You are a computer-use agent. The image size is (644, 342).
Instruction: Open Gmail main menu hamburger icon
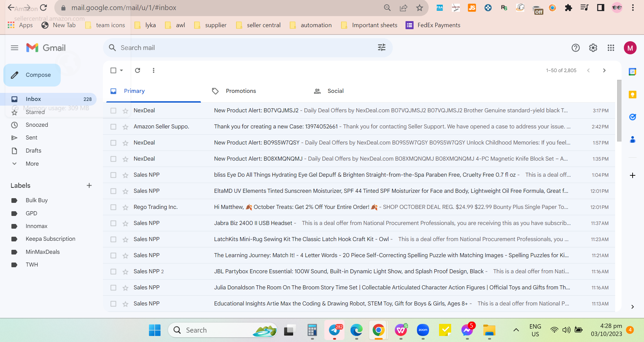pos(14,48)
